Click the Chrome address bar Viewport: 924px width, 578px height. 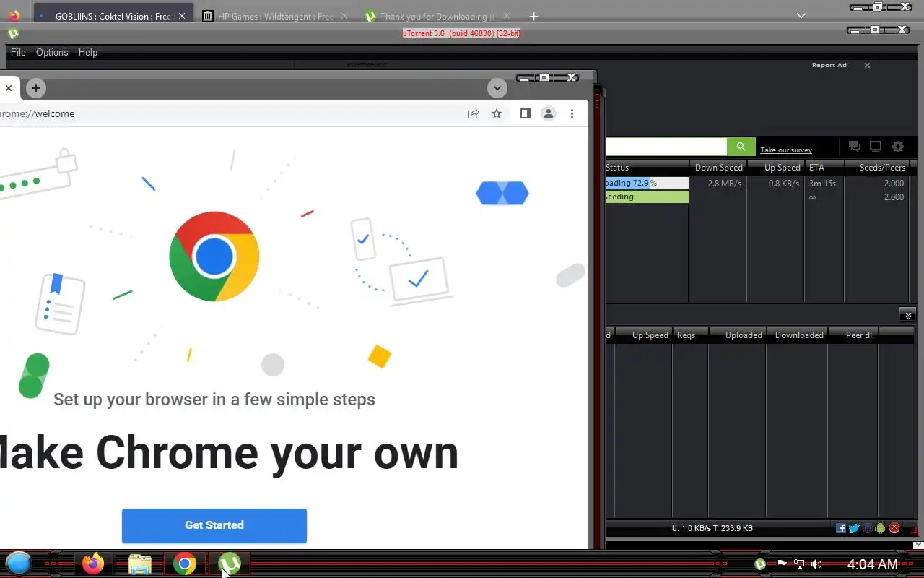[230, 113]
